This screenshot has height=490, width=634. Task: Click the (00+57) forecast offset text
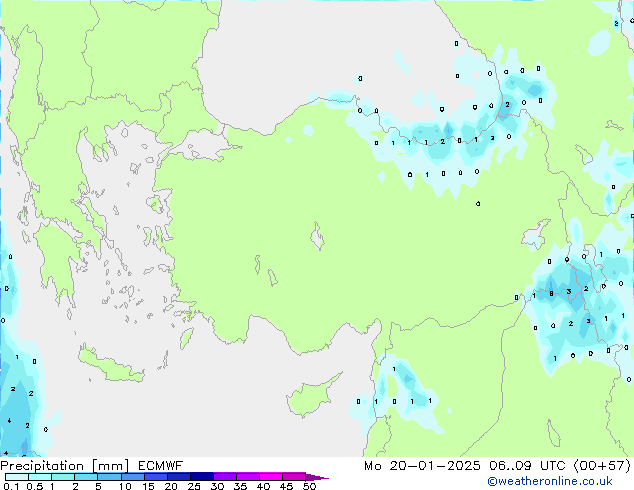pos(602,466)
